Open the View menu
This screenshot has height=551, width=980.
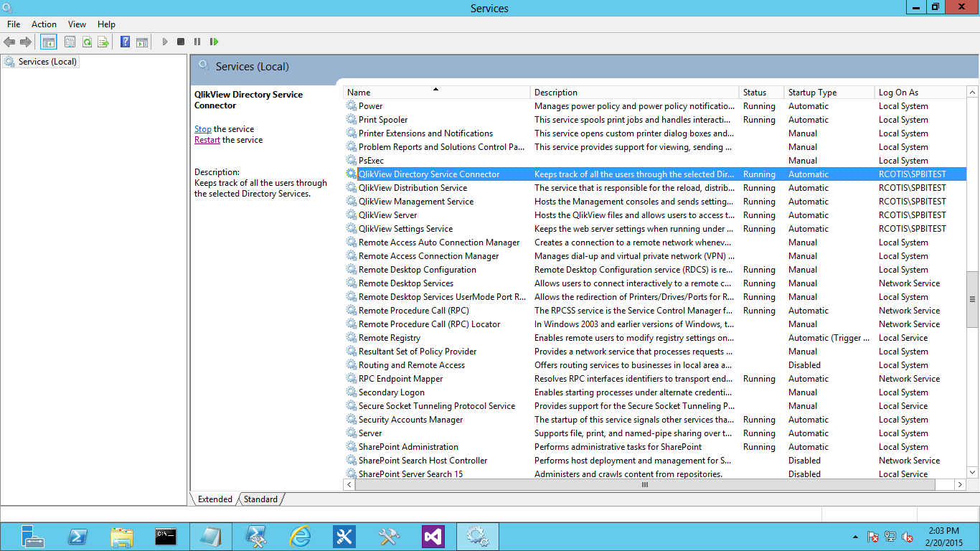tap(77, 24)
